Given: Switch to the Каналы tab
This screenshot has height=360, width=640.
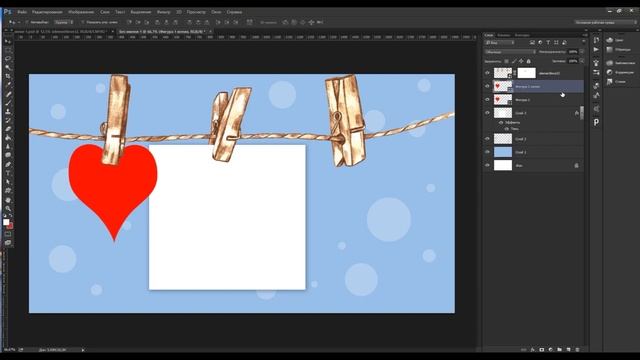Looking at the screenshot, I should click(504, 35).
